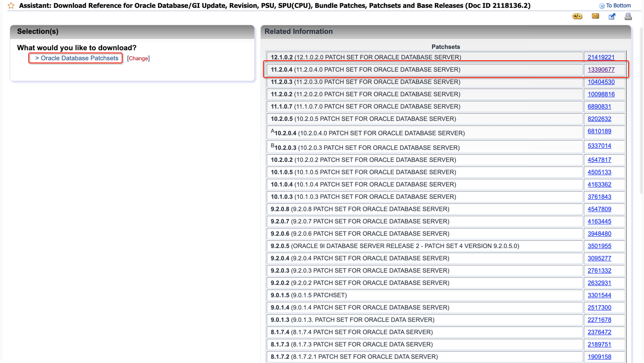Open patch link 3761843
Screen dimensions: 644x363
599,197
